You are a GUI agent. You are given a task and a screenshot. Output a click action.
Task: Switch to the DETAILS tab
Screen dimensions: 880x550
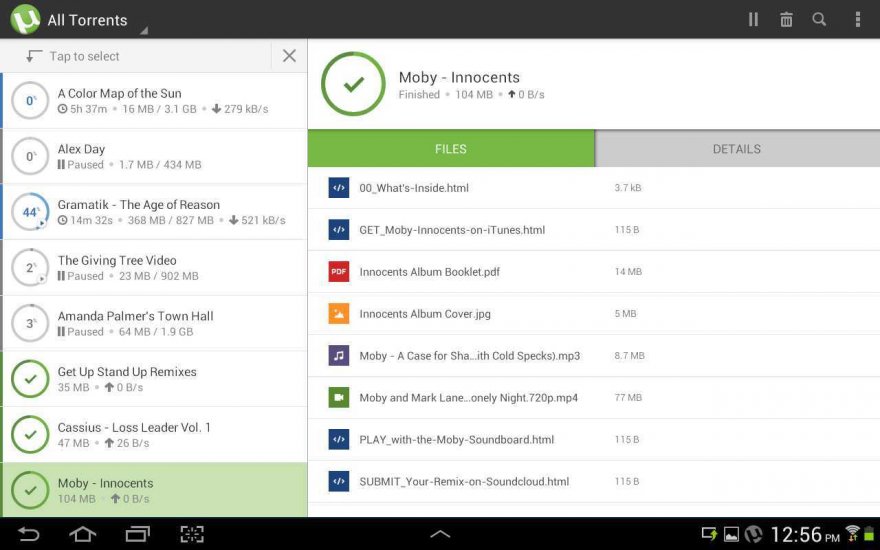[x=737, y=149]
